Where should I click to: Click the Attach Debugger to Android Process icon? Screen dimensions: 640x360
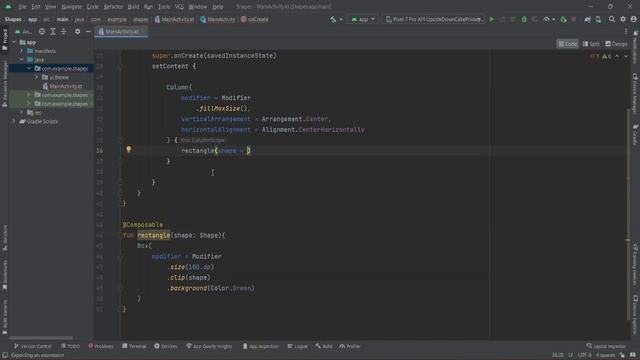[563, 19]
